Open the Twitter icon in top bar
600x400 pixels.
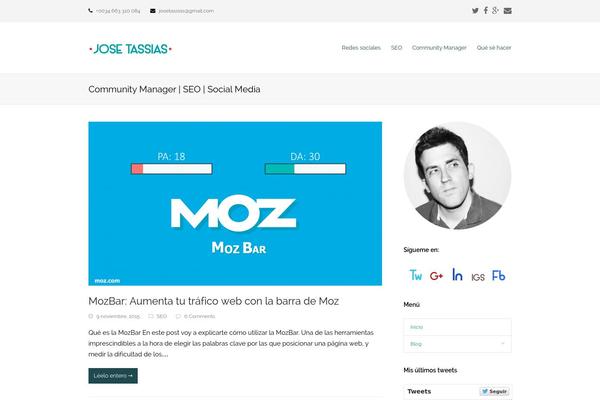point(475,11)
